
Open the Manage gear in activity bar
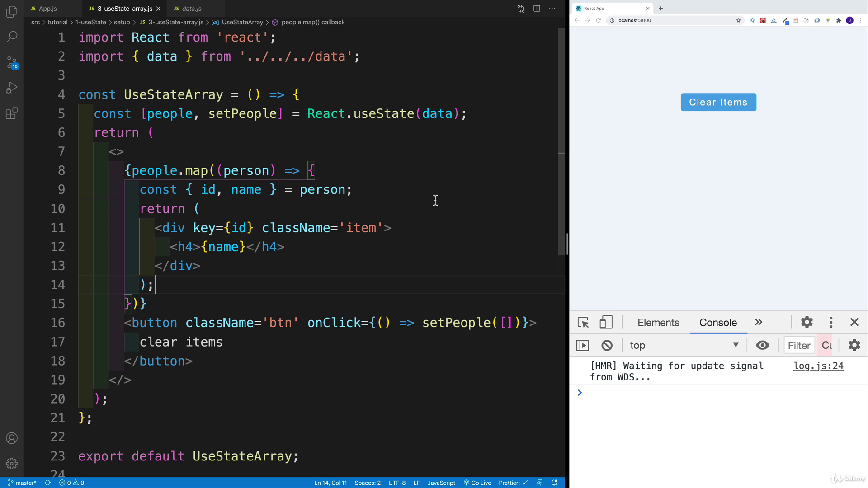point(12,463)
